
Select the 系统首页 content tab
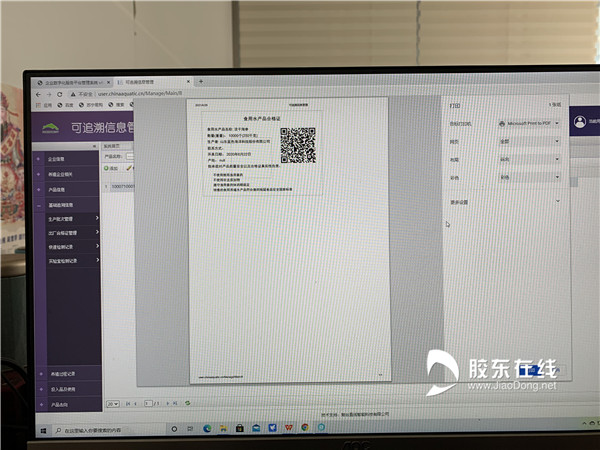click(x=112, y=146)
